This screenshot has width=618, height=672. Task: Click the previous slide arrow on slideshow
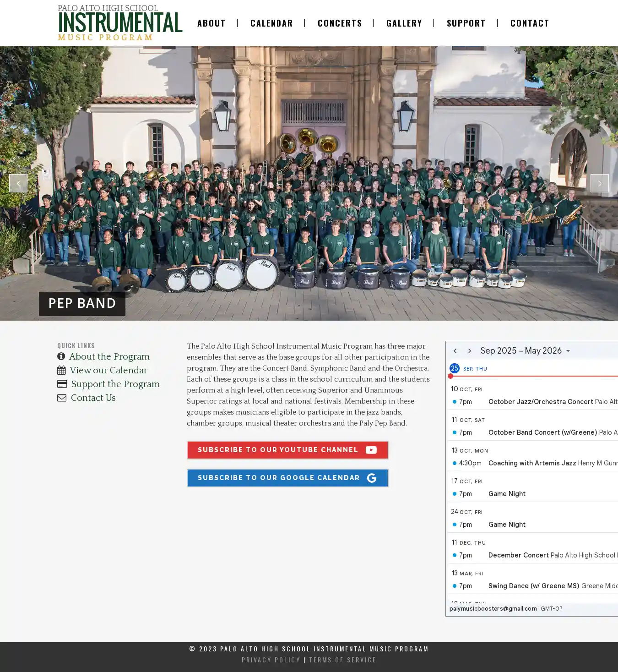[x=18, y=183]
